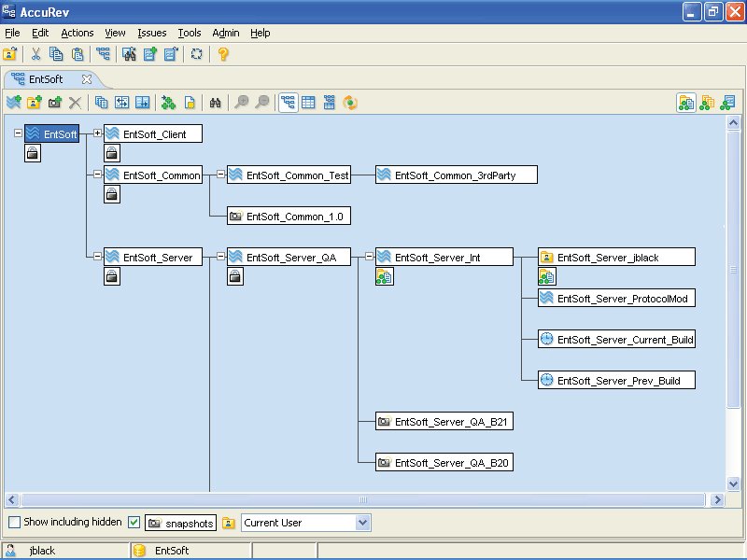
Task: Switch to the table view mode
Action: pos(308,103)
